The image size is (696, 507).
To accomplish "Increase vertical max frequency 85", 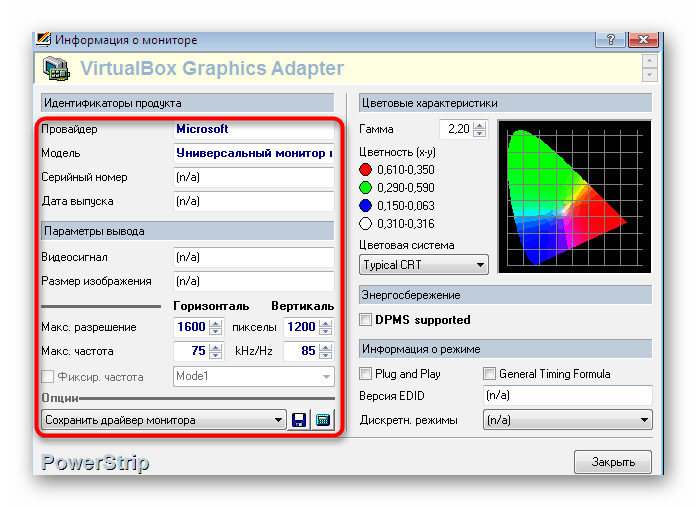I will [x=325, y=347].
